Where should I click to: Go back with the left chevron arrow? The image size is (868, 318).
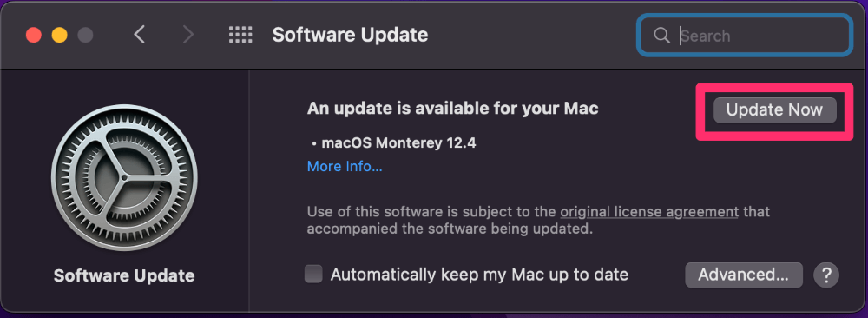pos(140,35)
